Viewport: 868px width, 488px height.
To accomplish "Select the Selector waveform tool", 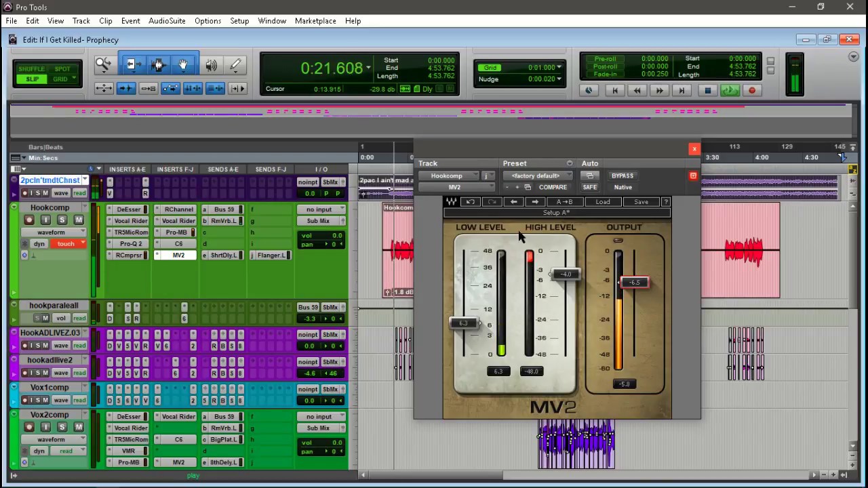I will pos(159,65).
